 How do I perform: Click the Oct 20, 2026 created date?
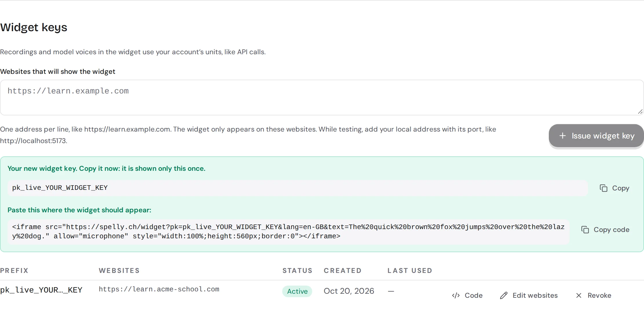pos(349,291)
